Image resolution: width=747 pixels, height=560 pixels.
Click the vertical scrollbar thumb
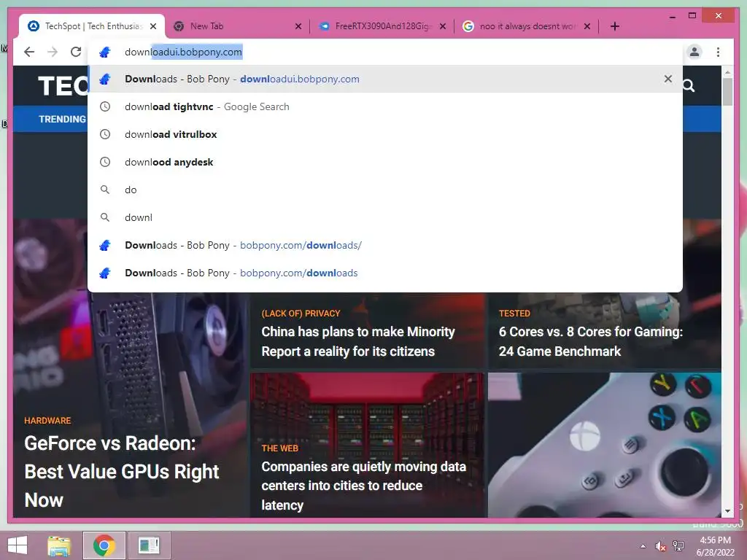click(x=727, y=92)
